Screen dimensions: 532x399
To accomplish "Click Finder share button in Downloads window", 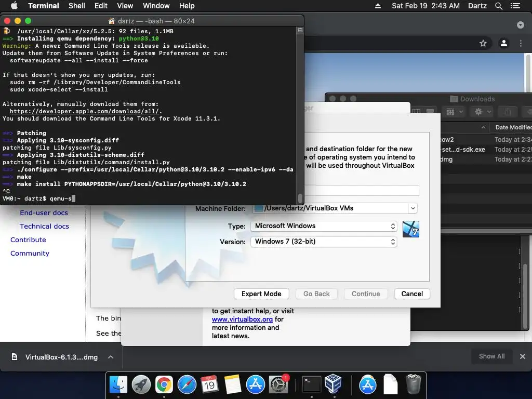I will [x=508, y=112].
